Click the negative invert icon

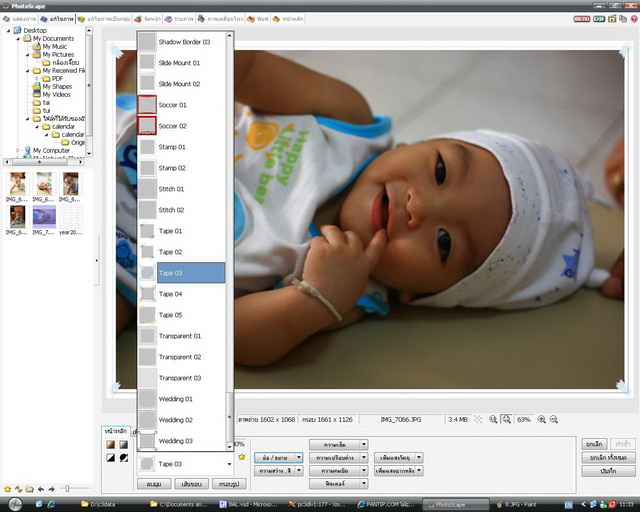[x=124, y=458]
